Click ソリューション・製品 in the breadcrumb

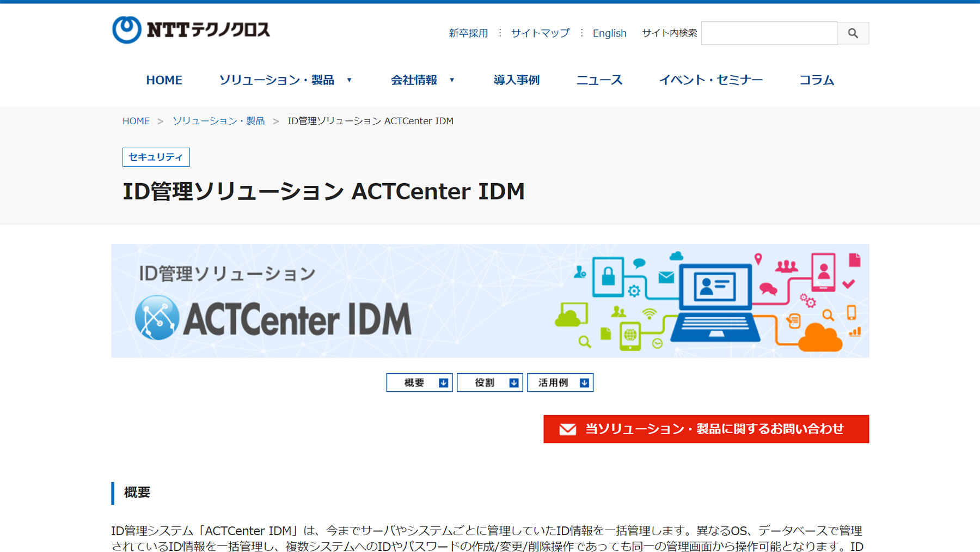[x=218, y=121]
